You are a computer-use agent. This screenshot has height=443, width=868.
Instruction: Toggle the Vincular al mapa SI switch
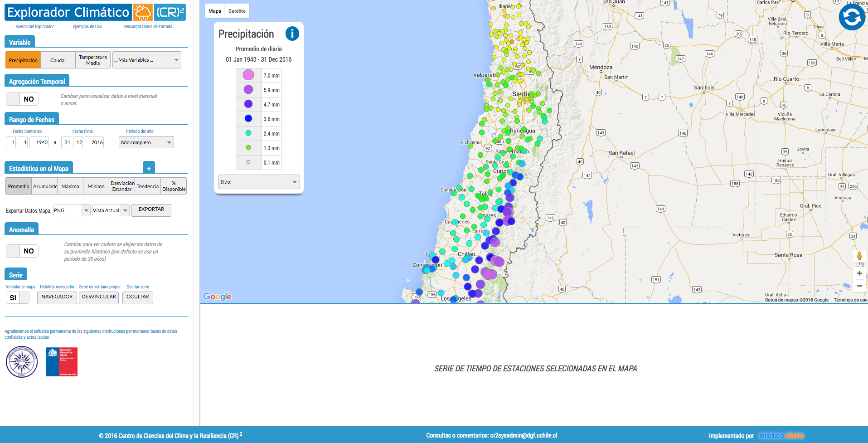(18, 298)
